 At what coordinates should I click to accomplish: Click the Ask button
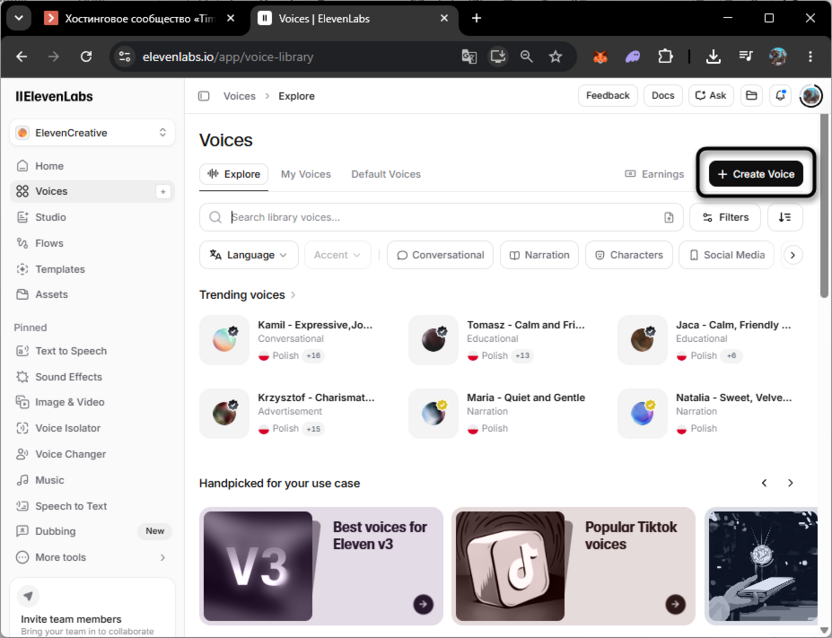coord(711,96)
